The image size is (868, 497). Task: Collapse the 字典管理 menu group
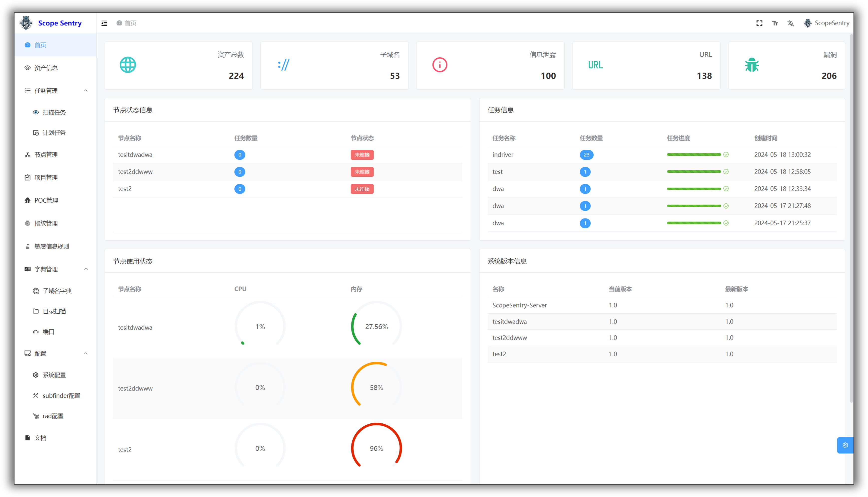click(x=86, y=269)
